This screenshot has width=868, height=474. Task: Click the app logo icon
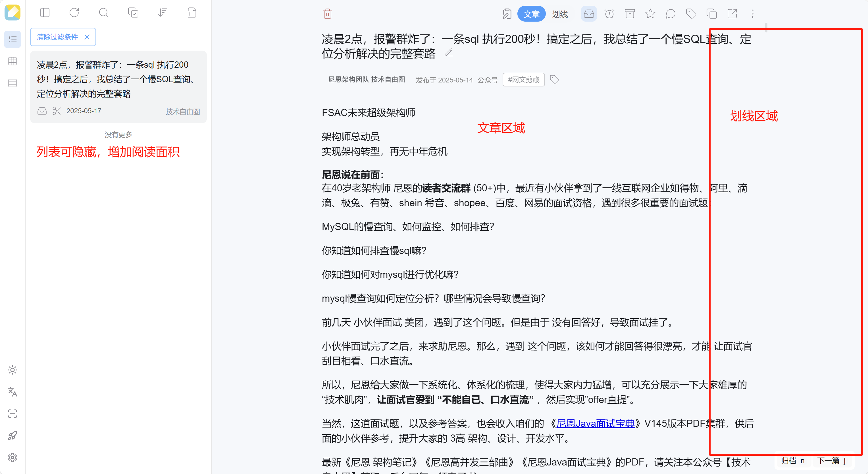13,13
